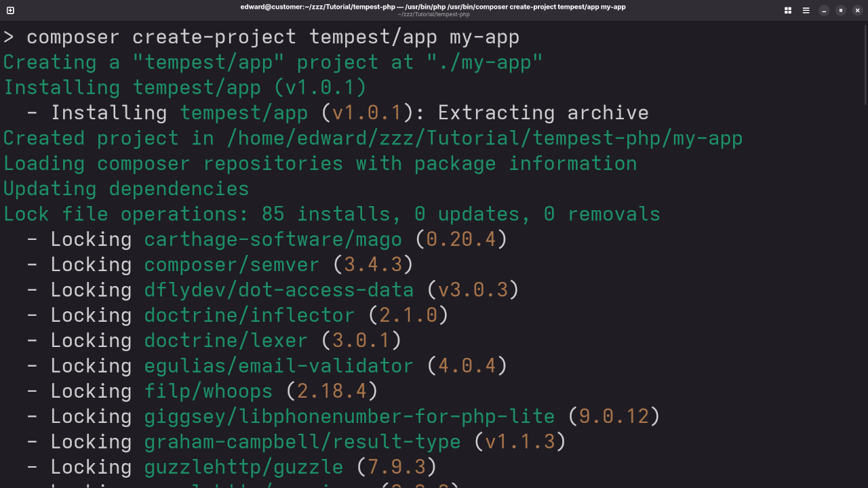Click version 2.18.4 of whoops
The image size is (868, 488).
[332, 391]
